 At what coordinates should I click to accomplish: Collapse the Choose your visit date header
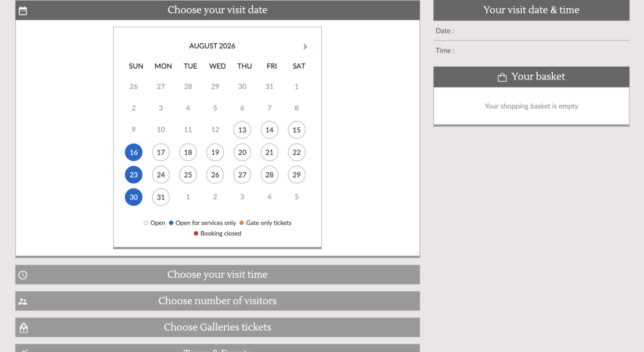pyautogui.click(x=217, y=10)
